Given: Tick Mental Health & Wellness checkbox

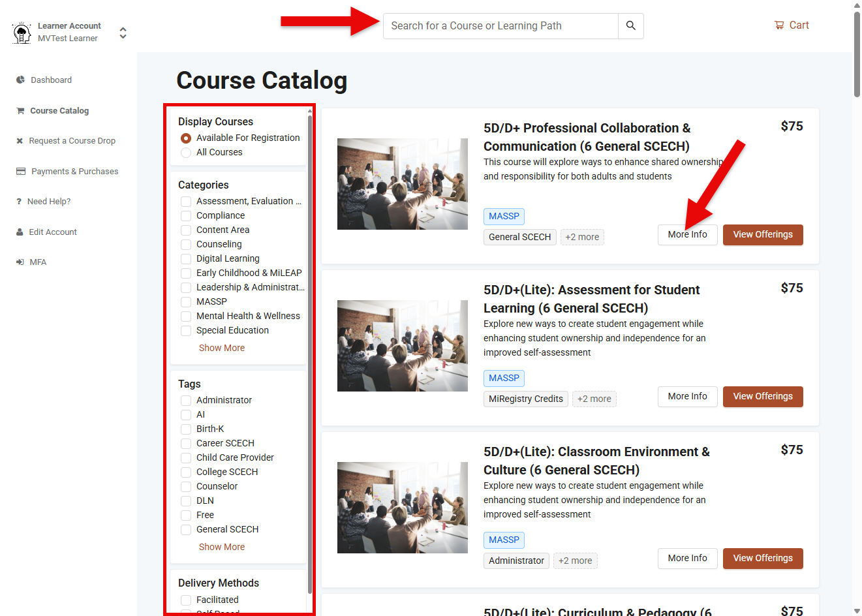Looking at the screenshot, I should tap(186, 316).
